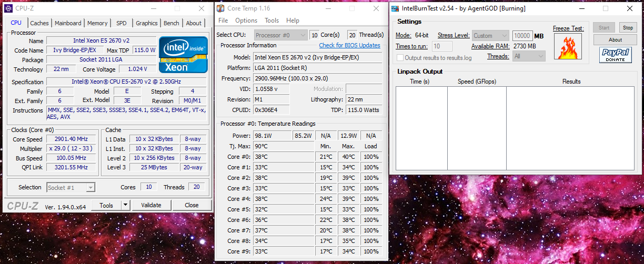Screen dimensions: 644x264
Task: Click the Stop button in IntelBurnTest
Action: 628,27
